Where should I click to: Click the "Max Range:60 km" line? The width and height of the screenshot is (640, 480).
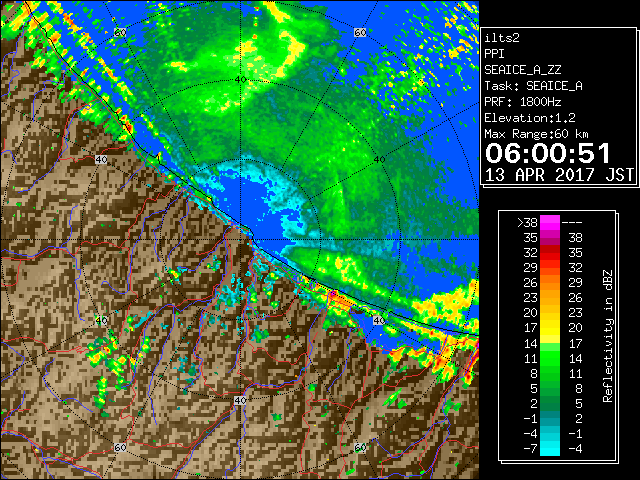[537, 134]
